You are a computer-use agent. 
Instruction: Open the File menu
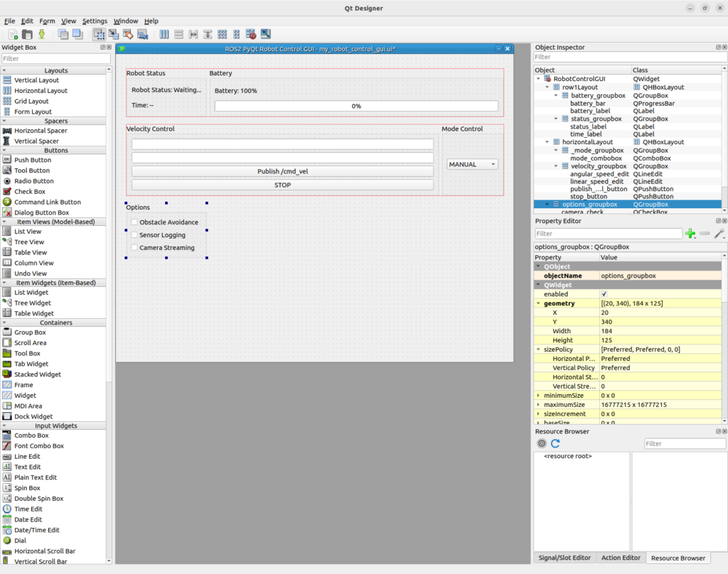(x=9, y=21)
